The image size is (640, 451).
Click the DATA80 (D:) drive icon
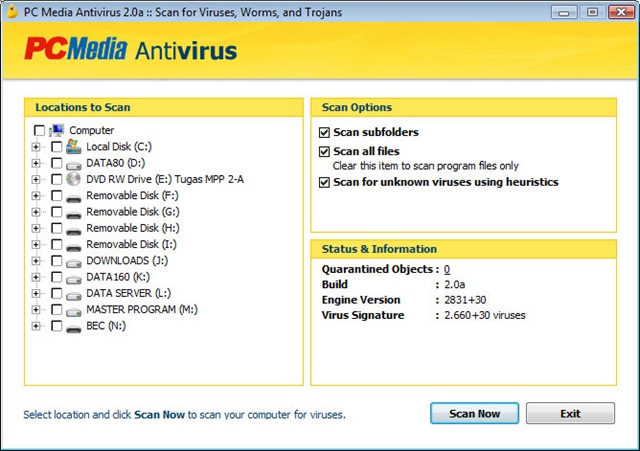tap(73, 163)
